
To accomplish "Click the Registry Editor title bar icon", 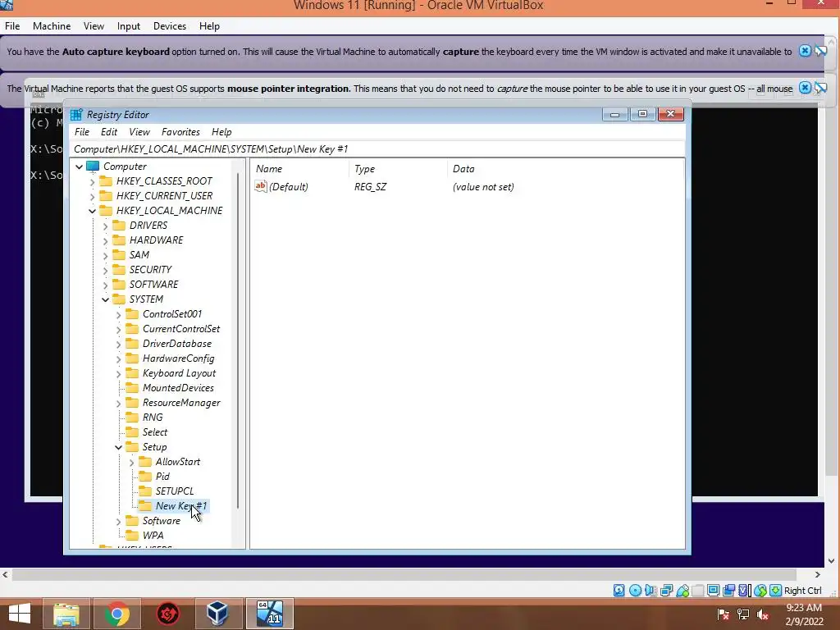I will tap(76, 115).
